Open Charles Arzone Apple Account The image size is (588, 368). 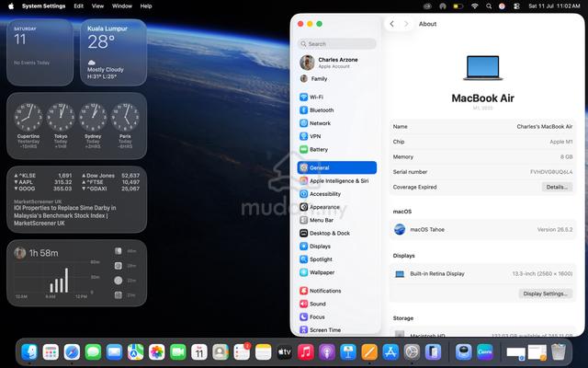pyautogui.click(x=337, y=63)
